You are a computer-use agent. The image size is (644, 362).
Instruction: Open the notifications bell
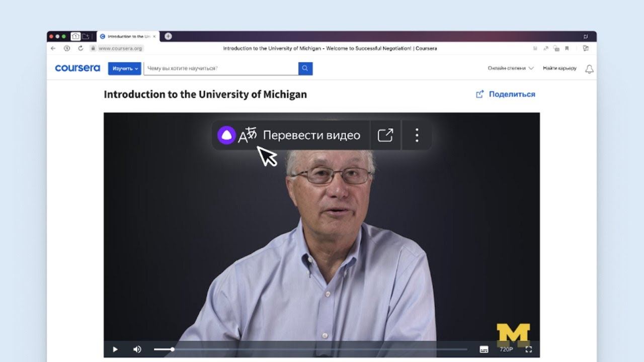[x=589, y=69]
